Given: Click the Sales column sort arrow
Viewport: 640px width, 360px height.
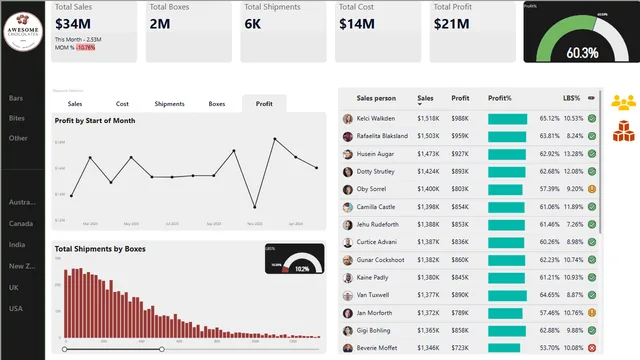Looking at the screenshot, I should [x=420, y=104].
